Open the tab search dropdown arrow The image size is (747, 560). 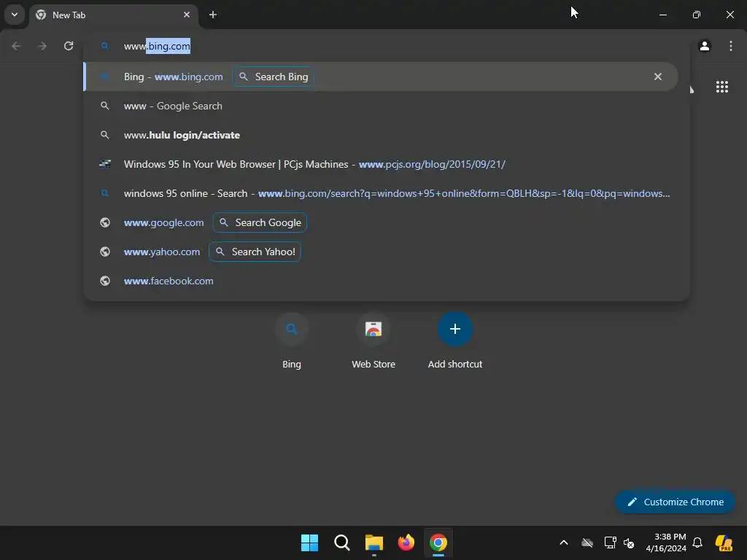click(15, 15)
